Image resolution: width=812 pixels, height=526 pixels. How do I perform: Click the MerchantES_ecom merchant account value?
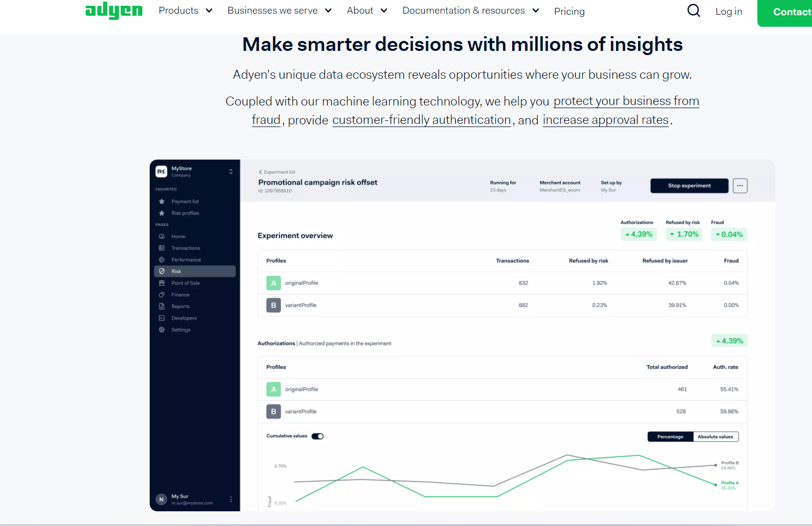pyautogui.click(x=560, y=190)
